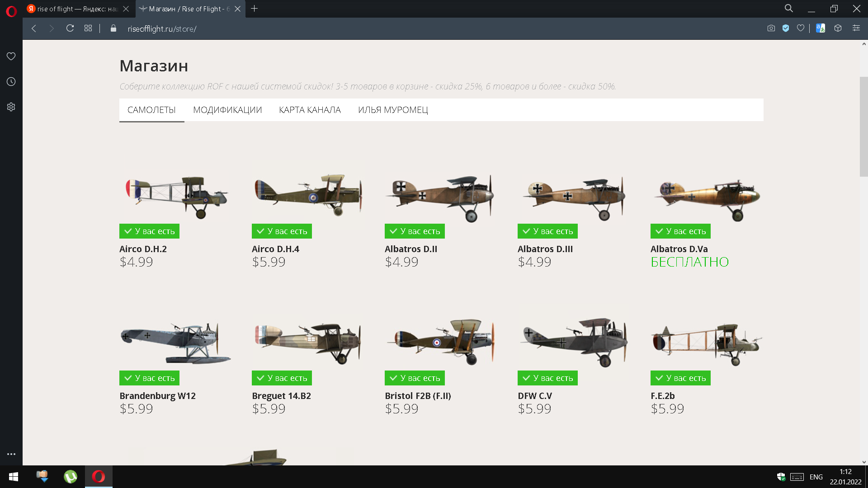Select the КАРТА КАНАЛА tab
Image resolution: width=868 pixels, height=488 pixels.
[x=310, y=110]
